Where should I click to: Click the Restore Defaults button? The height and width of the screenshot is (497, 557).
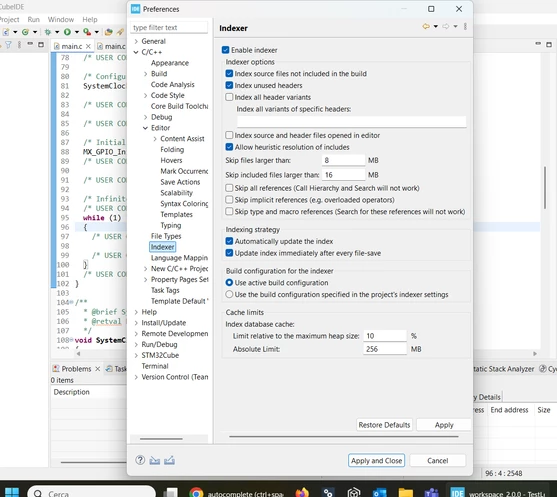[384, 425]
